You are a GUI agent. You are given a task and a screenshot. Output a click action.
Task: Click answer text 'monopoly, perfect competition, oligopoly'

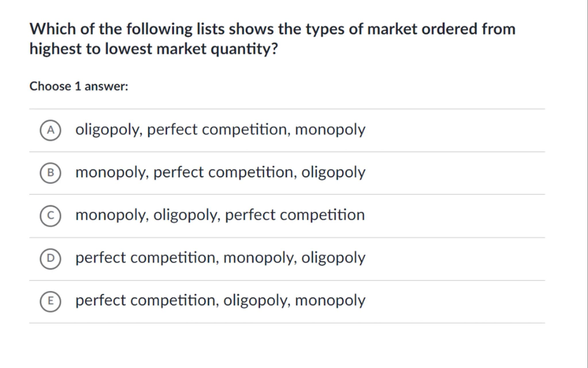220,173
